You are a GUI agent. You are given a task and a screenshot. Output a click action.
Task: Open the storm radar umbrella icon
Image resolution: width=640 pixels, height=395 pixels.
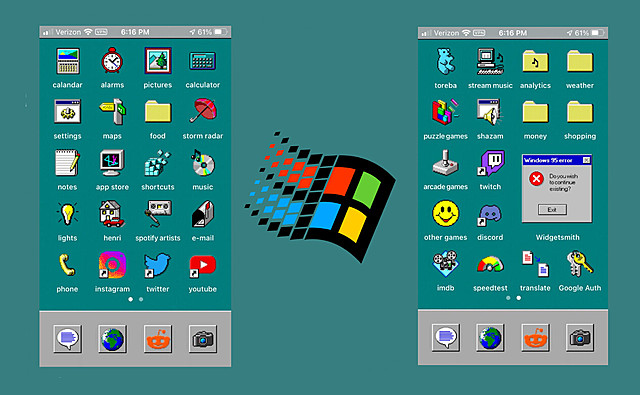pyautogui.click(x=202, y=110)
